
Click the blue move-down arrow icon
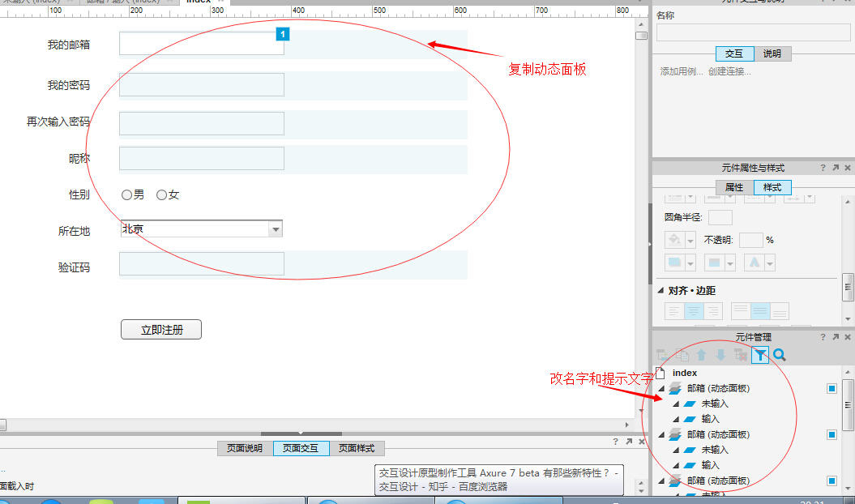(720, 355)
